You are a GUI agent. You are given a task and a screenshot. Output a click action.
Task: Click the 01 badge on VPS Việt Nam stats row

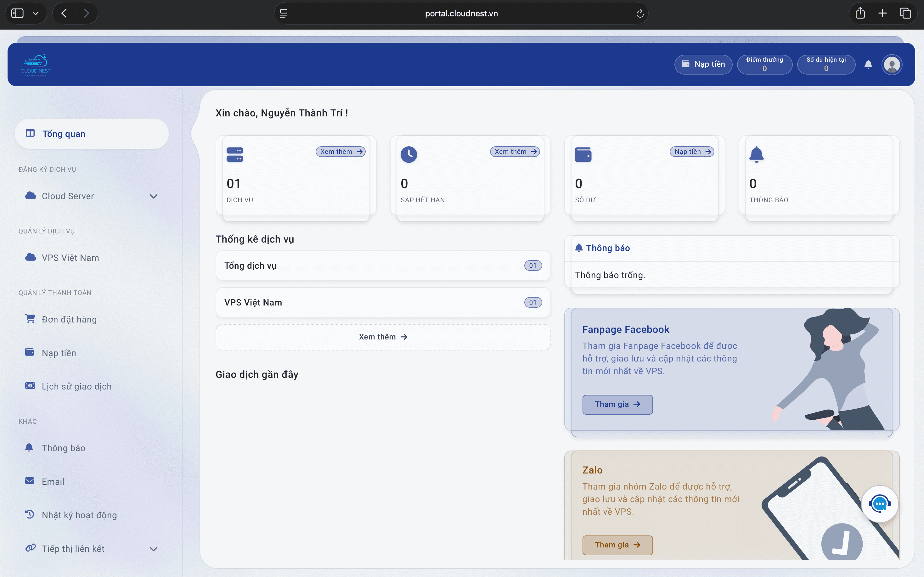[533, 302]
